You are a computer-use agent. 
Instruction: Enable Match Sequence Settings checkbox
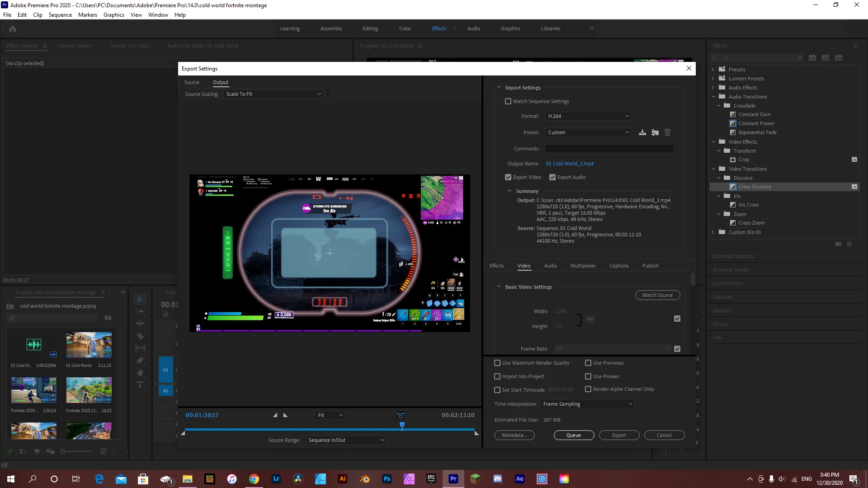(508, 101)
